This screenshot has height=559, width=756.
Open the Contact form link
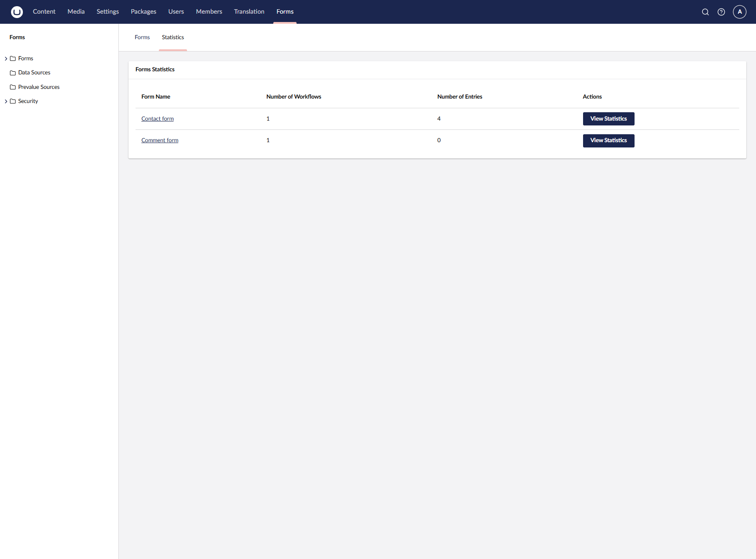click(x=158, y=119)
